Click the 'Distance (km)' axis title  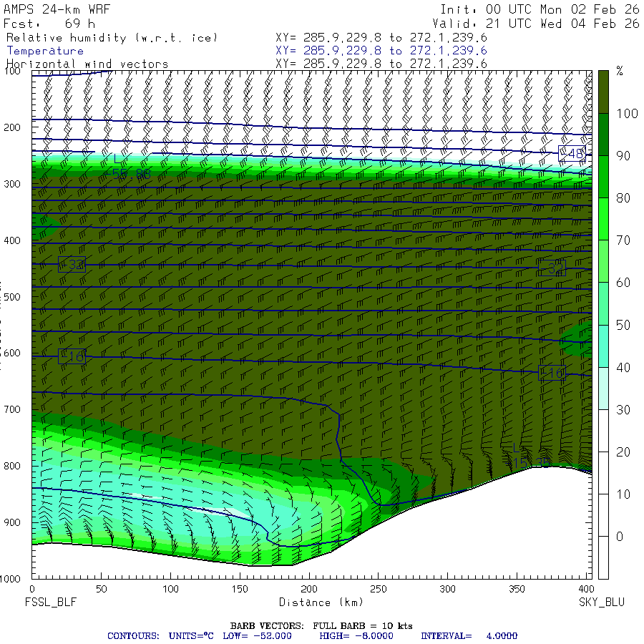(321, 602)
